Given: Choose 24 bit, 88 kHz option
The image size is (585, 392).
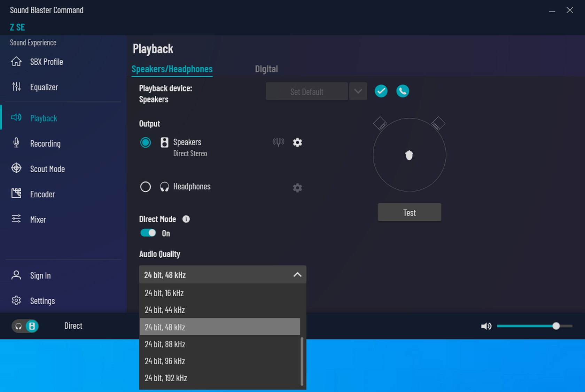Looking at the screenshot, I should pyautogui.click(x=220, y=344).
